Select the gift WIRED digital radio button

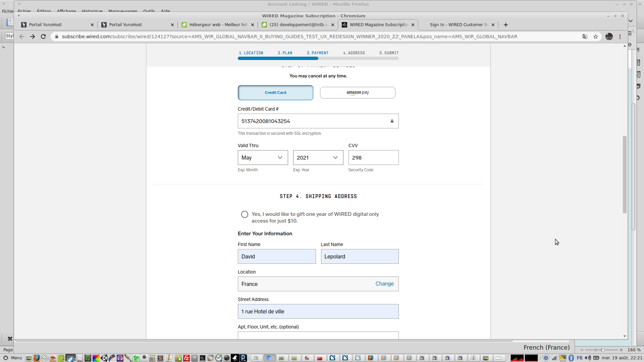coord(245,215)
